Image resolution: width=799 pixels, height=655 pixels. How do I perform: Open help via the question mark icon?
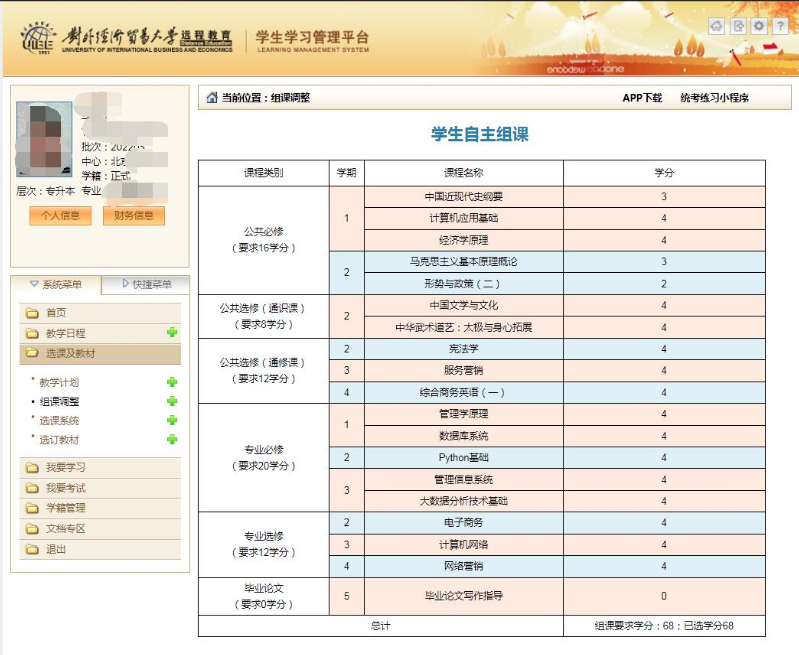[x=780, y=25]
